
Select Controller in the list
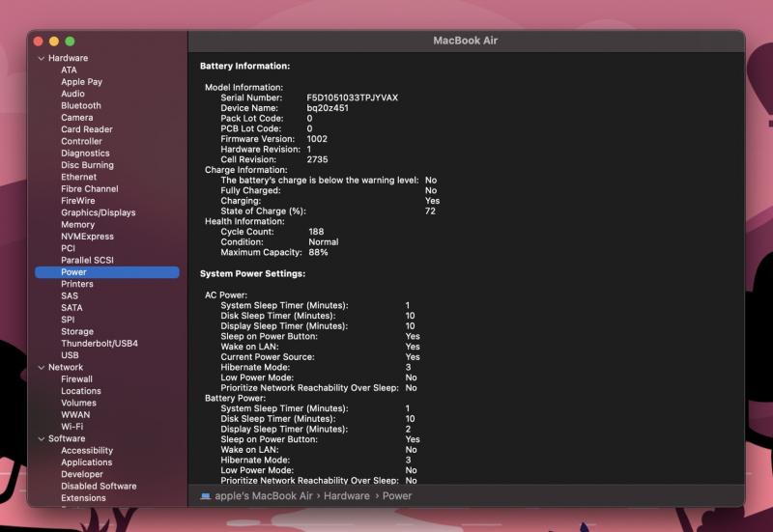tap(81, 141)
